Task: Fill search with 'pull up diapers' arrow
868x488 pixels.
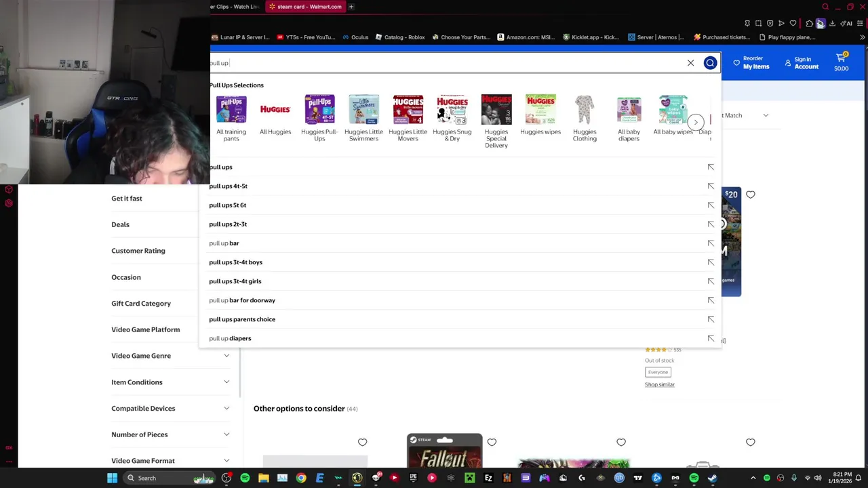Action: [711, 338]
